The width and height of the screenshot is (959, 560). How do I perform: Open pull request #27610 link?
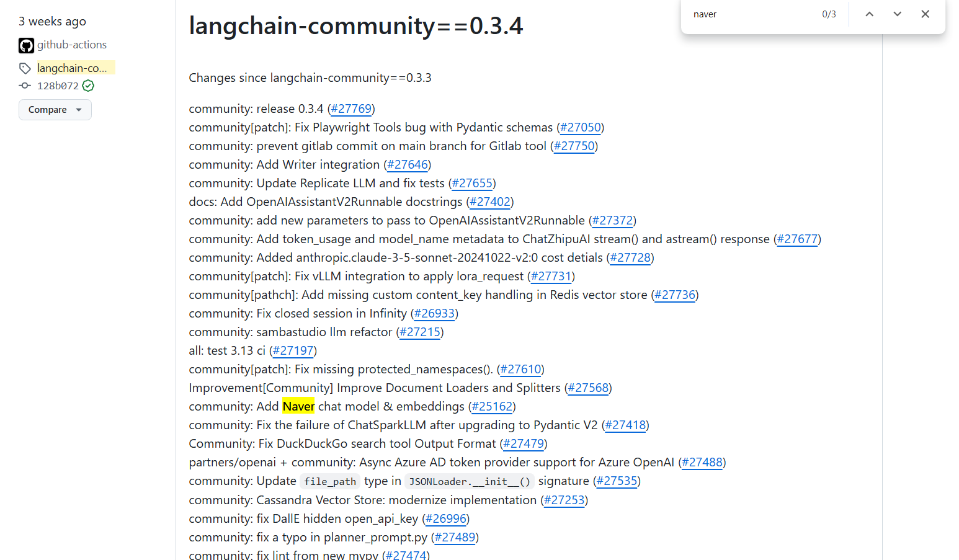click(x=520, y=370)
